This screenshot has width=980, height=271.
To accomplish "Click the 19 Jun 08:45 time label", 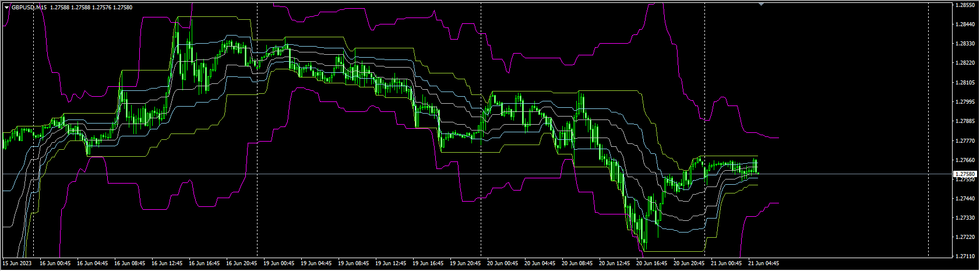I will 353,263.
